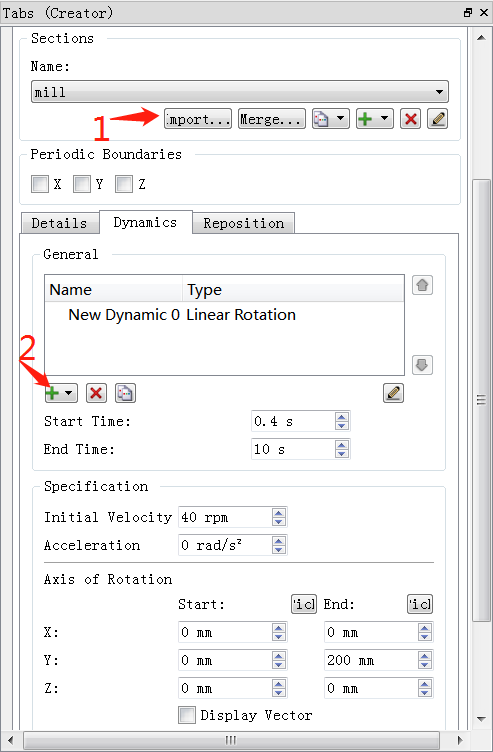Click the Type column header
The width and height of the screenshot is (493, 752).
(293, 290)
